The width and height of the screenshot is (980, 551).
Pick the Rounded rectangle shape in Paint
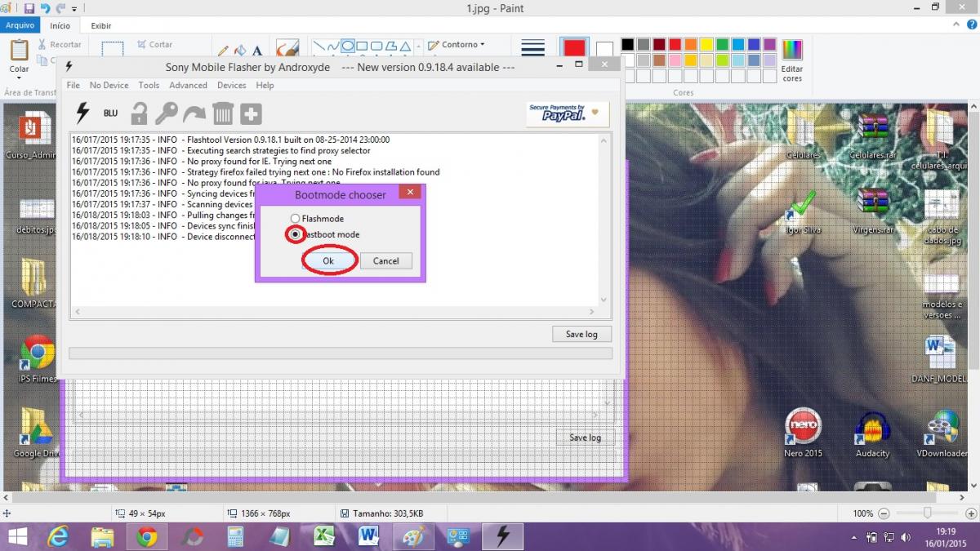point(376,46)
